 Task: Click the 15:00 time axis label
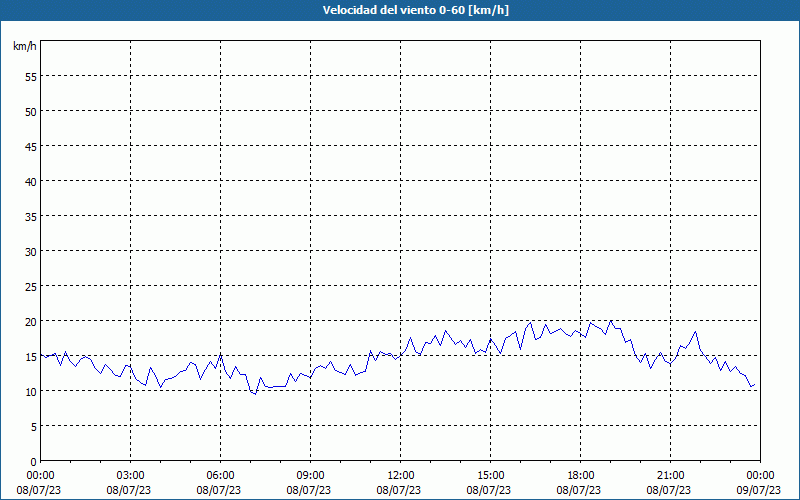[490, 476]
